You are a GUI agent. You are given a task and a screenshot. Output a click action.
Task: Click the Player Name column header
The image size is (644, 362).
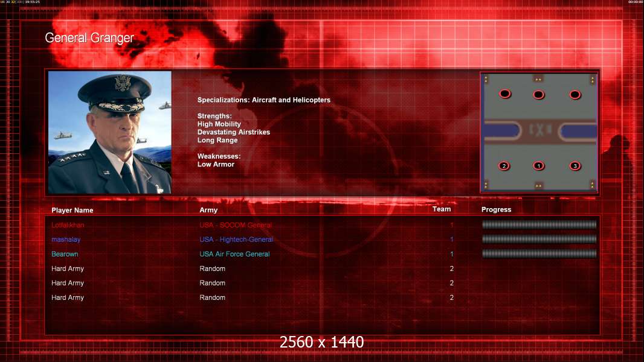coord(72,211)
